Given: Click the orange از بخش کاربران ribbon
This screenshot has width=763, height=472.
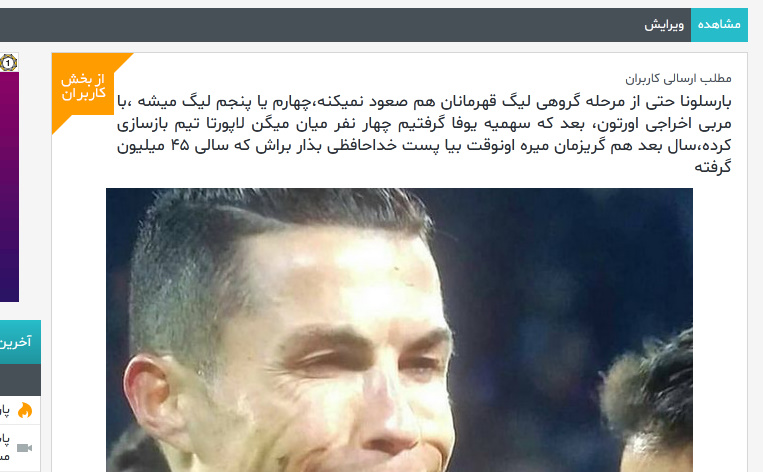Looking at the screenshot, I should point(83,85).
